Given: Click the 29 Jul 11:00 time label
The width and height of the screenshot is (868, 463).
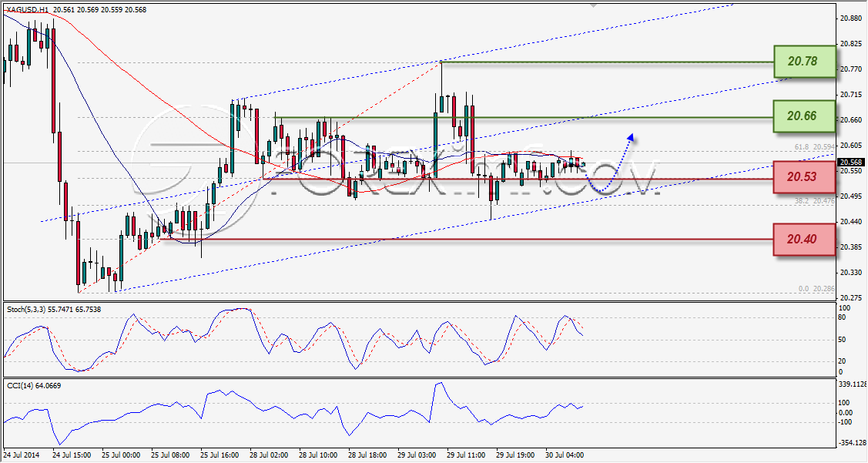Looking at the screenshot, I should pos(466,455).
